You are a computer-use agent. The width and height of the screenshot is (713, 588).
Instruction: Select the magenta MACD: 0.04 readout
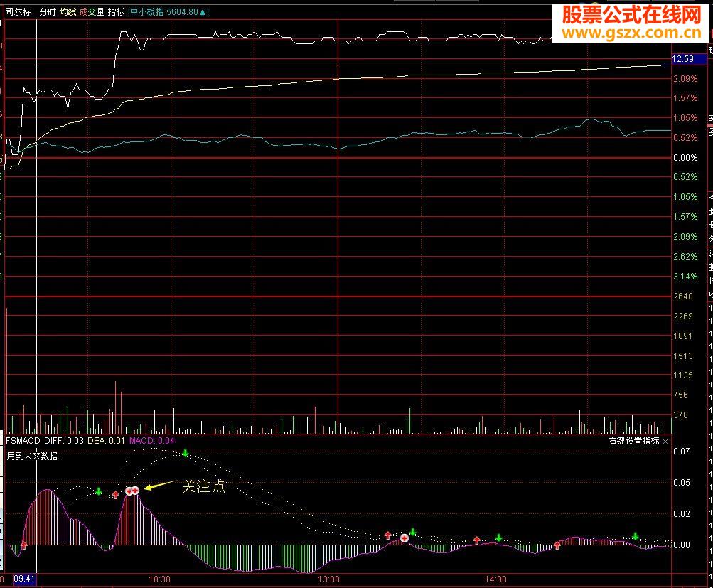point(152,441)
